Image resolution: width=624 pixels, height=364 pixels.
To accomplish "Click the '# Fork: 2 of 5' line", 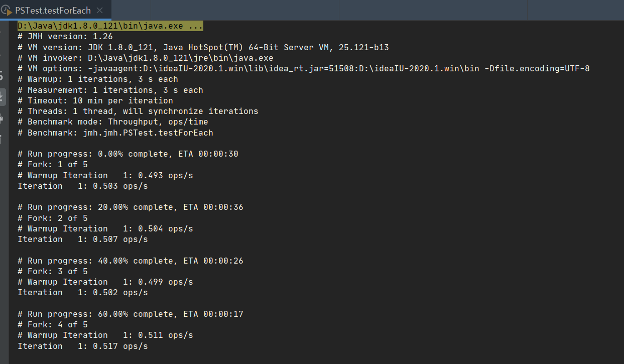I will [x=53, y=218].
